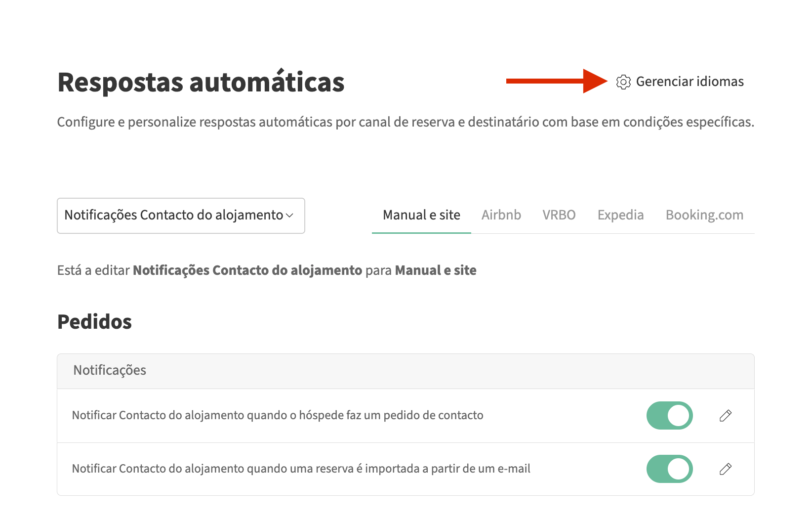Open the Notificações Contacto do alojamento dropdown

tap(181, 216)
